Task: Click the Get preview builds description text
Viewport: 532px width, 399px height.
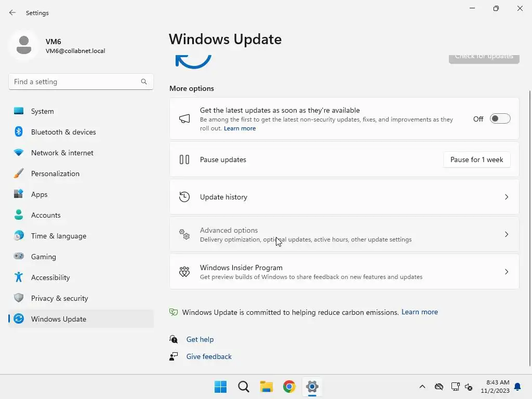Action: [311, 277]
